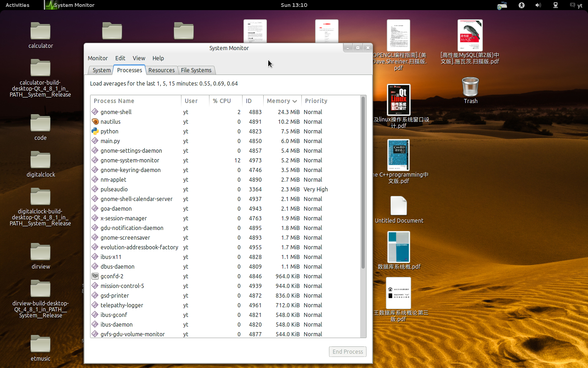The image size is (588, 368).
Task: Open the View menu
Action: pos(139,58)
